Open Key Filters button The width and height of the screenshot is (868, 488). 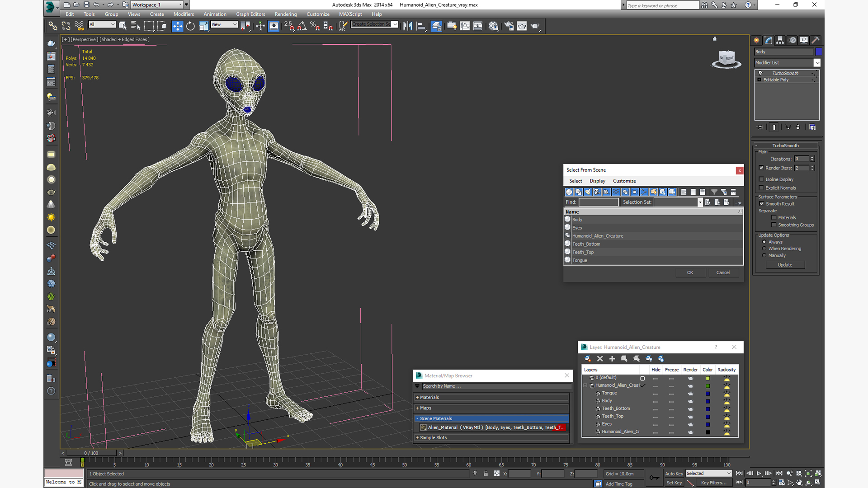point(714,483)
